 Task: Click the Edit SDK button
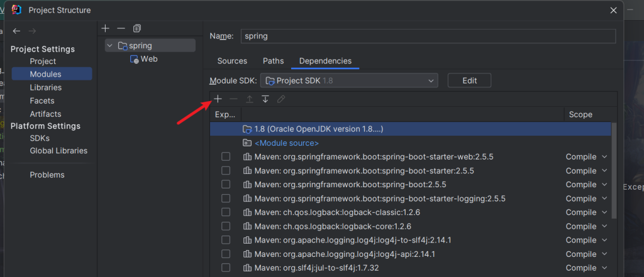[469, 80]
